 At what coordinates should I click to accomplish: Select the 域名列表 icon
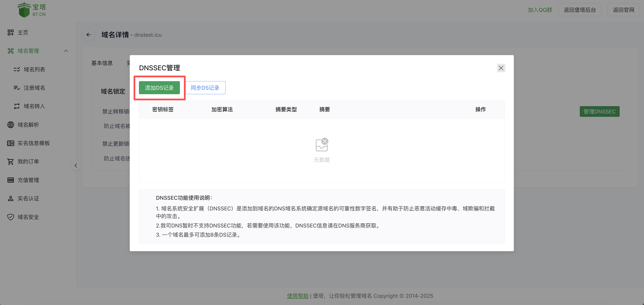(x=16, y=69)
